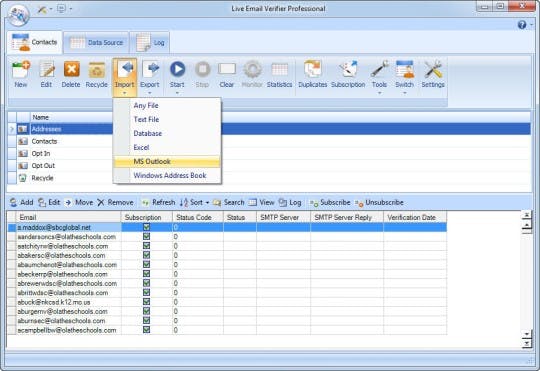Click the Stop icon
Image resolution: width=540 pixels, height=371 pixels.
coord(202,69)
